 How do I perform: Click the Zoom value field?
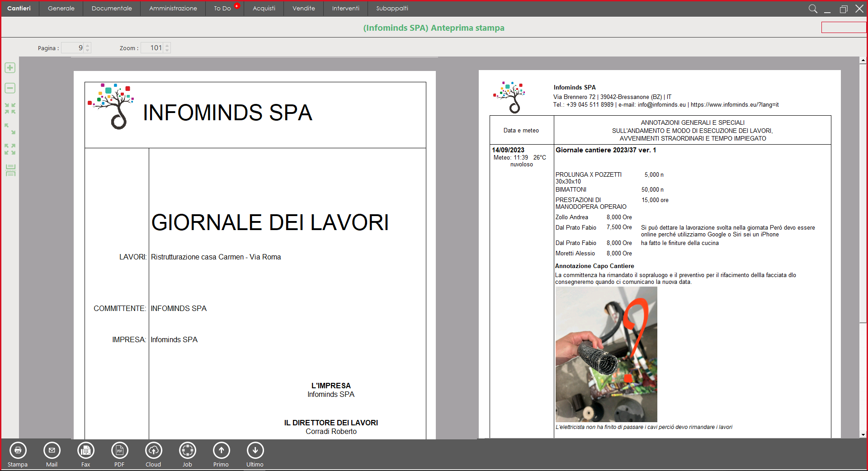pos(152,48)
